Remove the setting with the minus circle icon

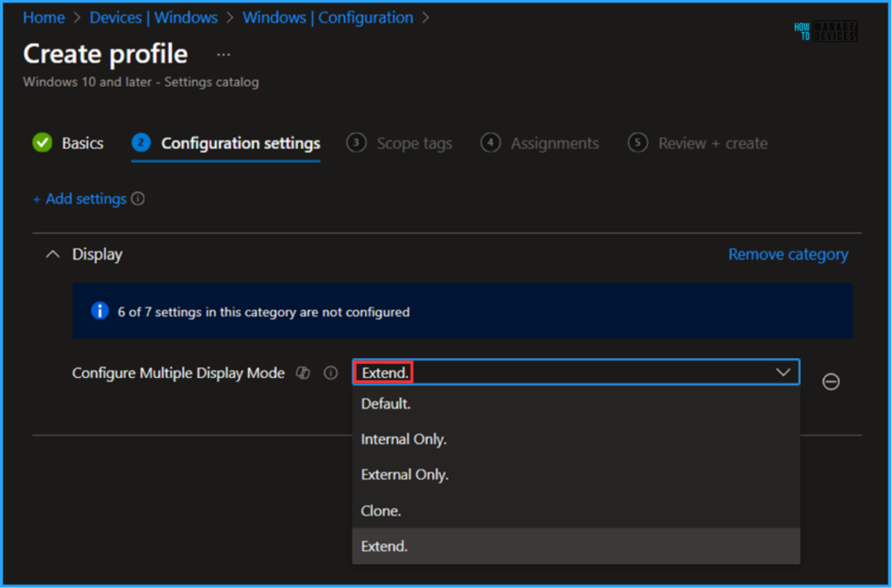[x=830, y=382]
